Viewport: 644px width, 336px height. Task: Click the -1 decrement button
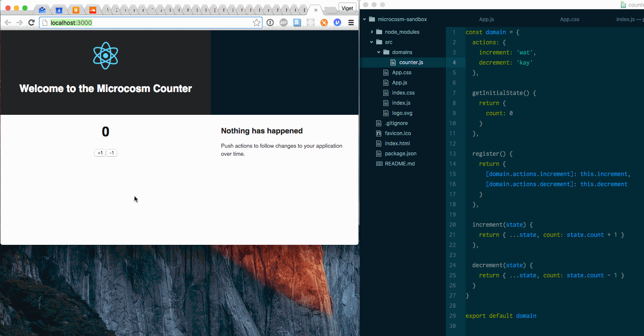click(111, 153)
